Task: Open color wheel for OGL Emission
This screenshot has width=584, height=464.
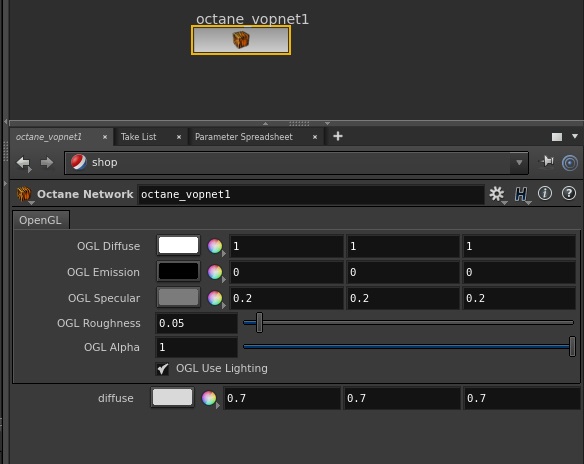Action: coord(215,272)
